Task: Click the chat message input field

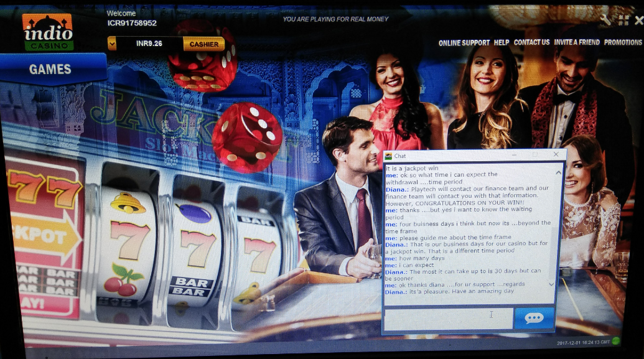Action: (448, 318)
